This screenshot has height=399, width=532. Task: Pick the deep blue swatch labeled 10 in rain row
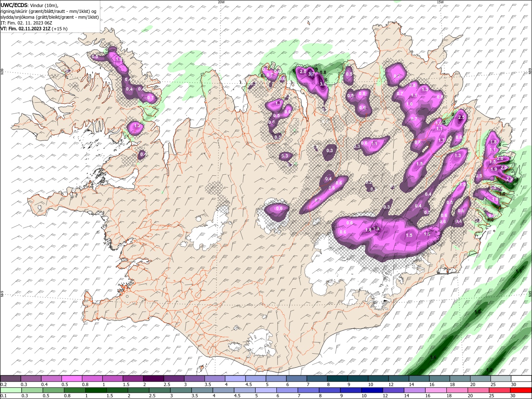(372, 390)
